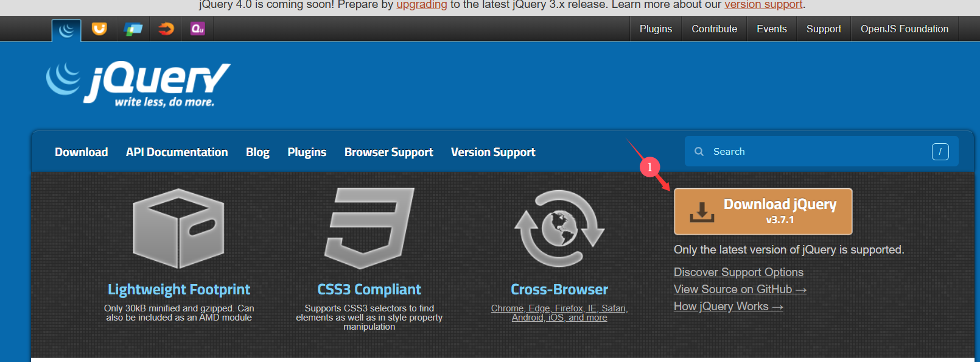
Task: Click the download arrow icon on orange button
Action: coord(702,212)
